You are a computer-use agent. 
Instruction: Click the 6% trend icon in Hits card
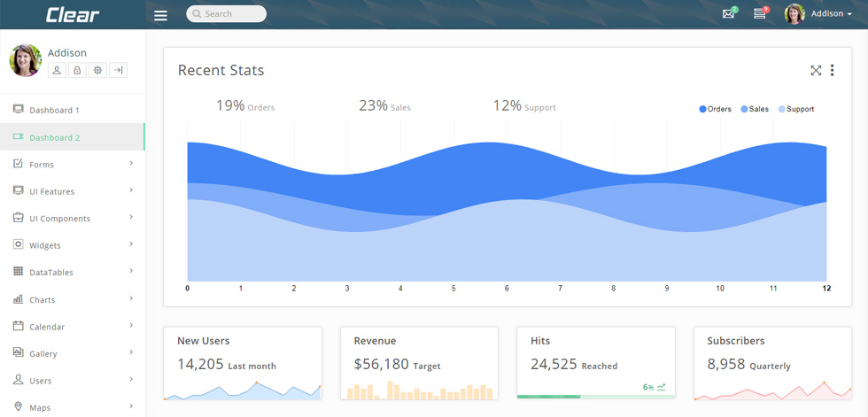tap(661, 387)
